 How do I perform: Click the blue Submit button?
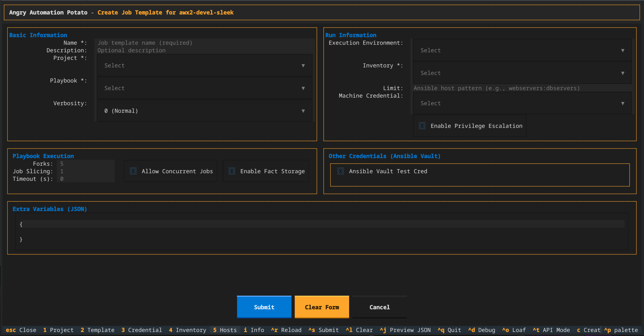[x=264, y=307]
